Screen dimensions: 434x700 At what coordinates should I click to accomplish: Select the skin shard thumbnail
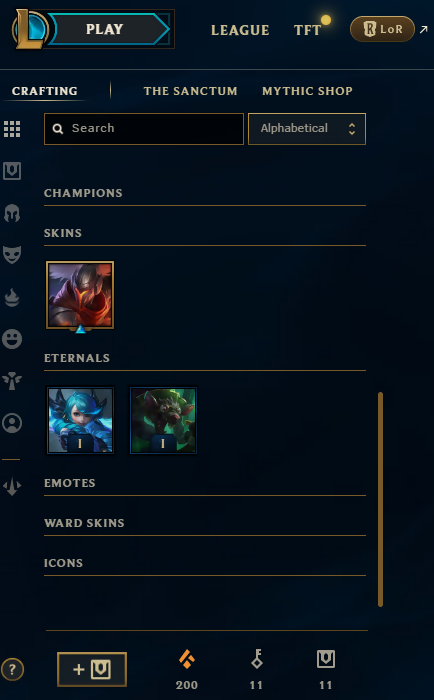80,296
